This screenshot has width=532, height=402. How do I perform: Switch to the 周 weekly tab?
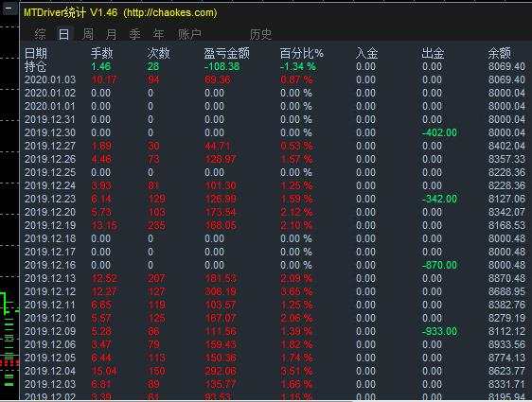pos(88,34)
